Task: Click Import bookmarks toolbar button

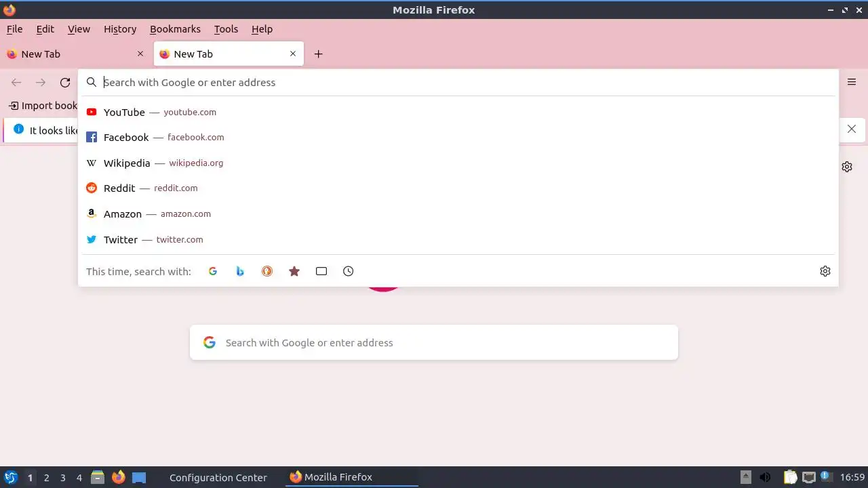Action: click(x=43, y=106)
